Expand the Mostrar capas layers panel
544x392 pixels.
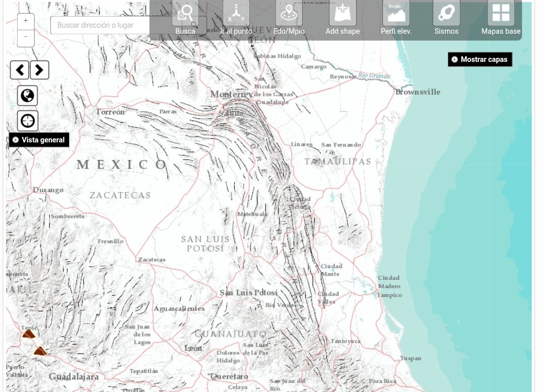[480, 59]
